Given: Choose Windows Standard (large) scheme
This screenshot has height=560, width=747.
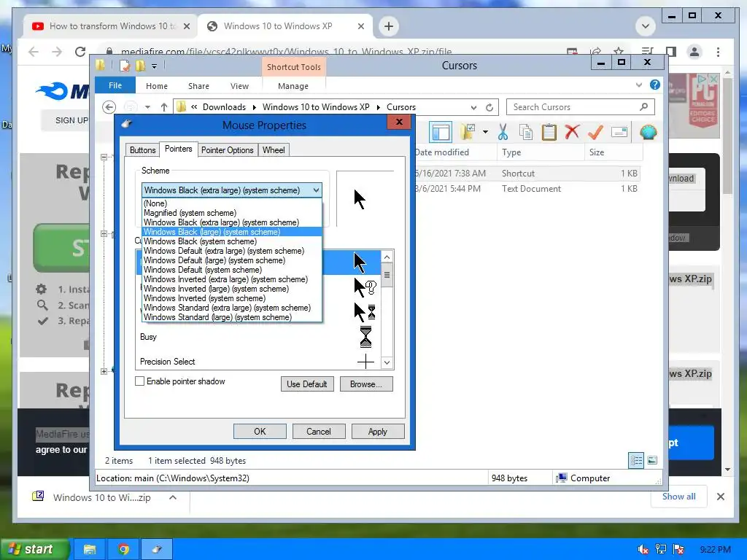Looking at the screenshot, I should point(232,317).
